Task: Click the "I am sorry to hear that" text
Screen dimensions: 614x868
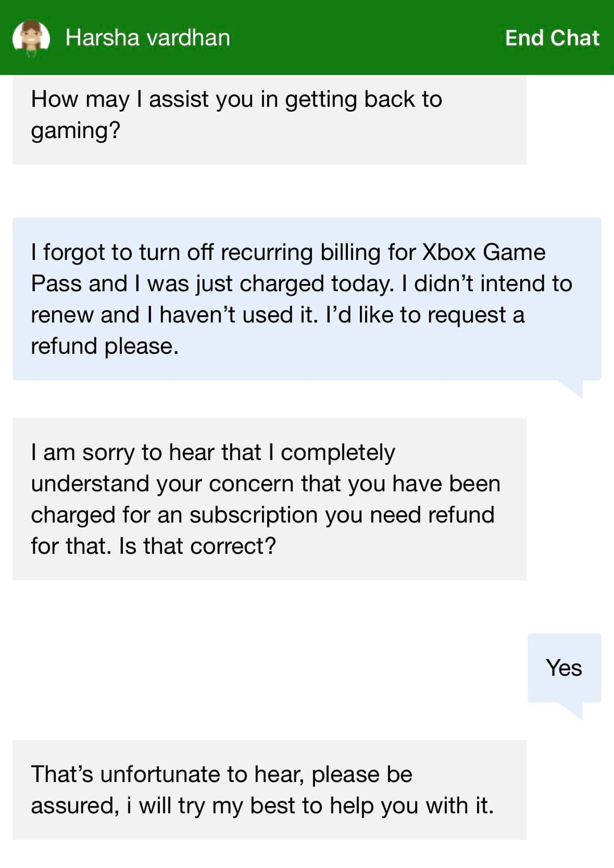Action: coord(146,453)
